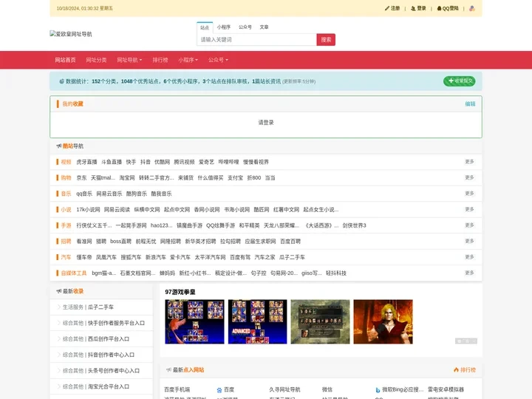Focus the 请输入关键词 search field
This screenshot has width=532, height=399.
tap(257, 40)
